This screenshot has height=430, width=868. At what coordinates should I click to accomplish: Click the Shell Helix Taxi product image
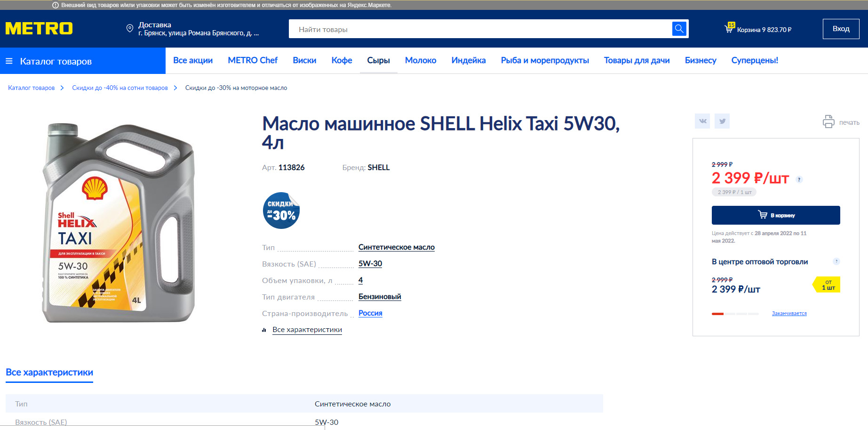[119, 223]
